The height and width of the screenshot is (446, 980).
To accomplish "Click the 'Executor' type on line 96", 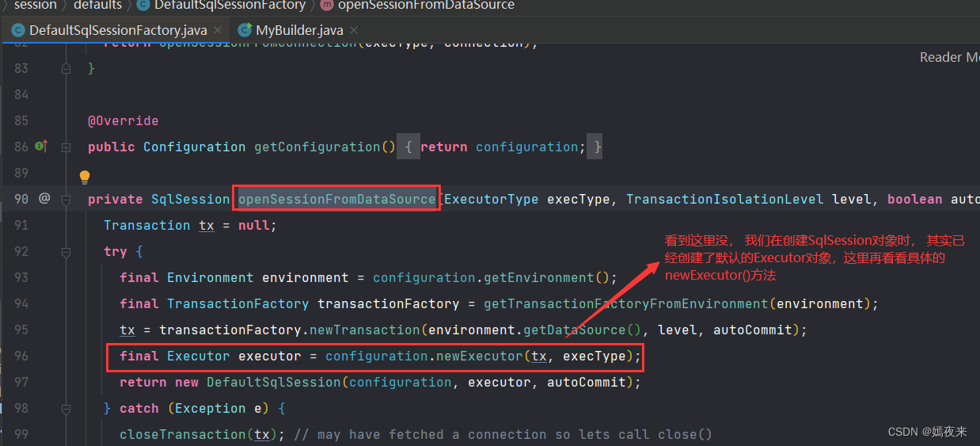I will (x=199, y=356).
